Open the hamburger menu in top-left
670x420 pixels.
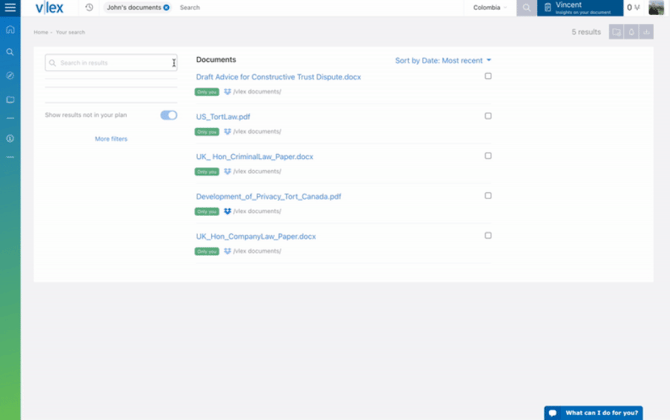pyautogui.click(x=10, y=8)
